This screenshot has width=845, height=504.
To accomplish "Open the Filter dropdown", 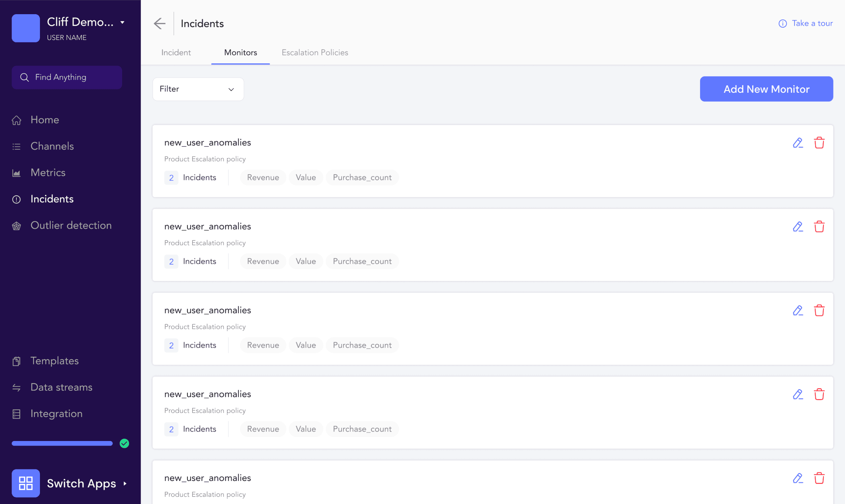I will [198, 89].
